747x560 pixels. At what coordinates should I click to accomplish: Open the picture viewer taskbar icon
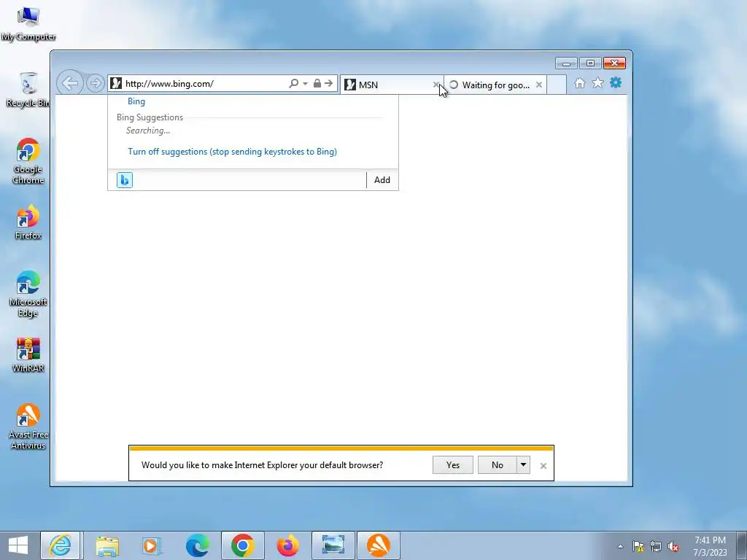[x=333, y=545]
